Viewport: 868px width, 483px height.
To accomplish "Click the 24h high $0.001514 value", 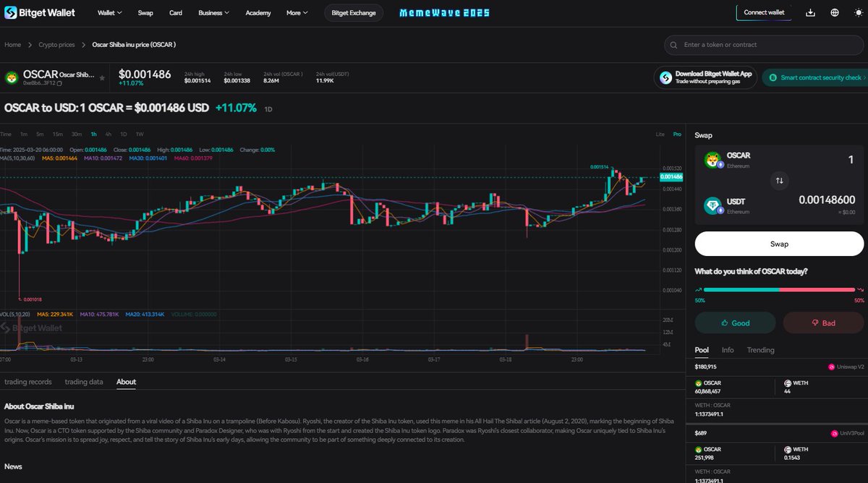I will coord(197,80).
